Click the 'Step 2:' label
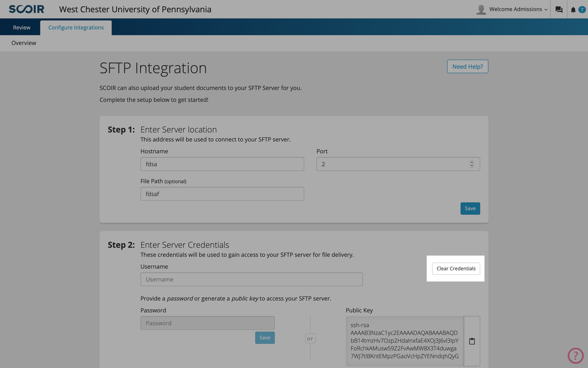588x368 pixels. [121, 245]
